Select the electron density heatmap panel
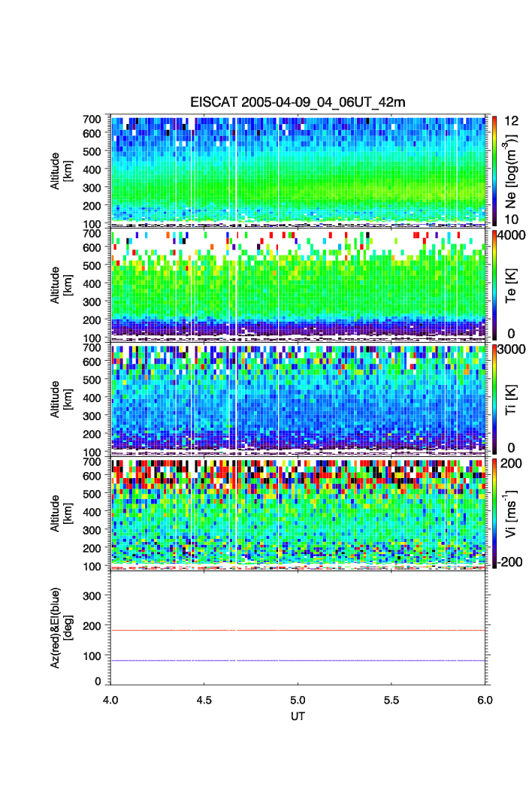Image resolution: width=532 pixels, height=799 pixels. [x=298, y=170]
